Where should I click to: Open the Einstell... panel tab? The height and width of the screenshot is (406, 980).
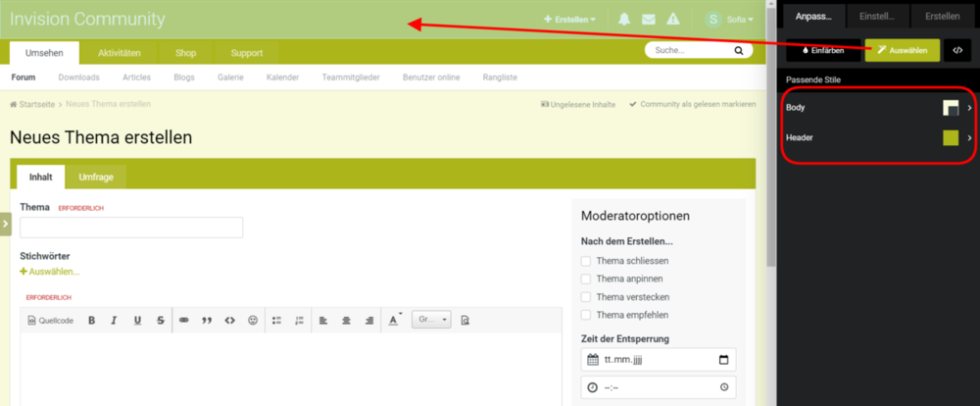click(877, 17)
